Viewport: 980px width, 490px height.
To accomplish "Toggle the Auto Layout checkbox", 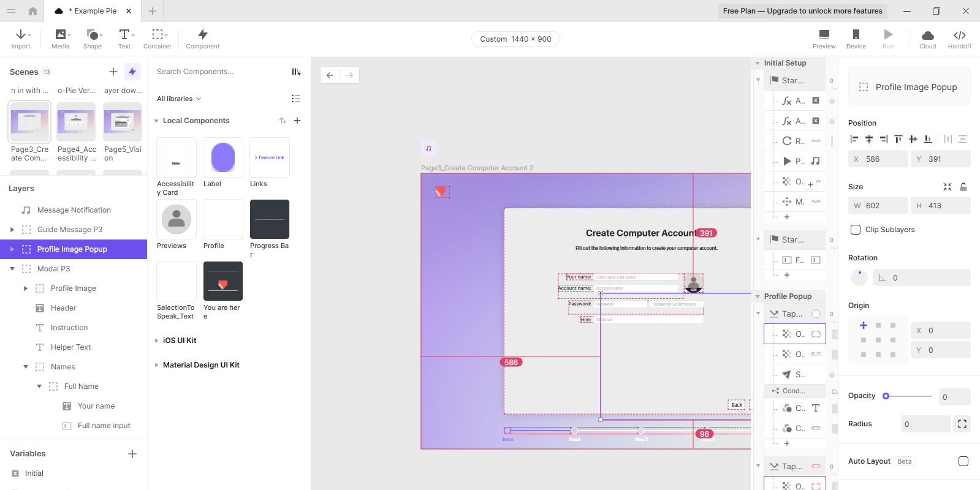I will [x=963, y=461].
